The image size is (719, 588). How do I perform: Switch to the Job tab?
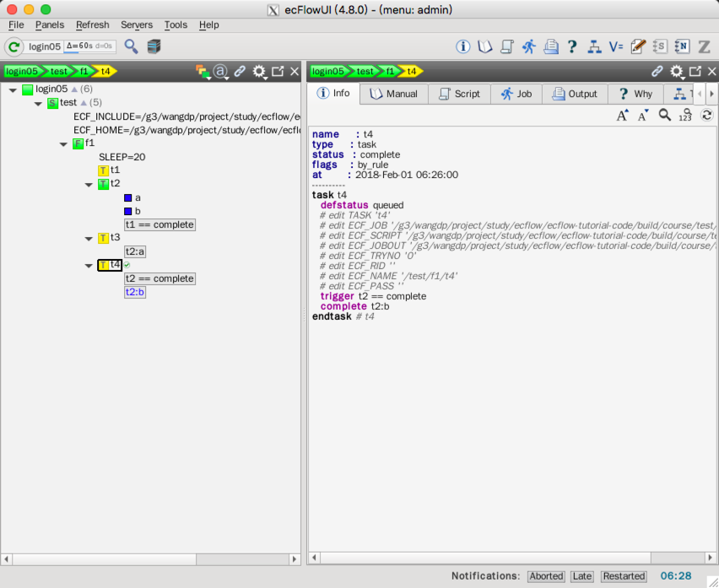516,94
